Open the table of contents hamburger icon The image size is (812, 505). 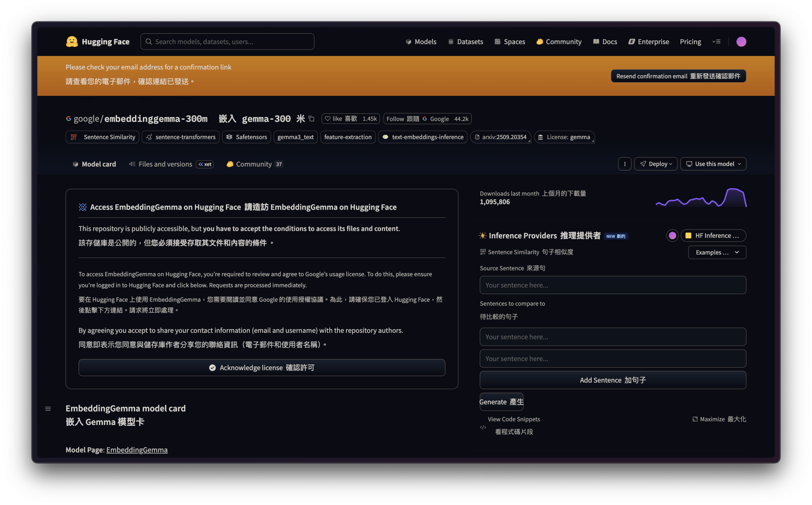point(48,408)
